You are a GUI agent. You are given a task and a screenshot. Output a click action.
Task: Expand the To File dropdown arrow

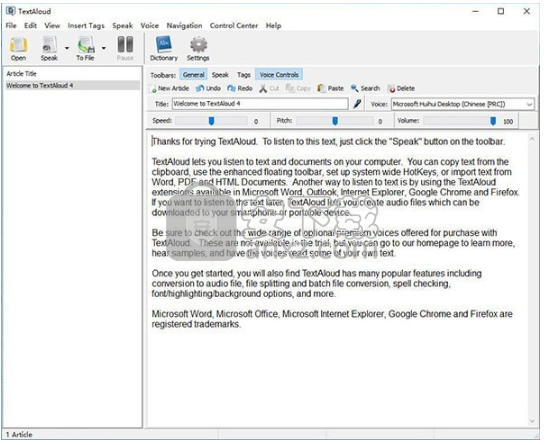(104, 48)
